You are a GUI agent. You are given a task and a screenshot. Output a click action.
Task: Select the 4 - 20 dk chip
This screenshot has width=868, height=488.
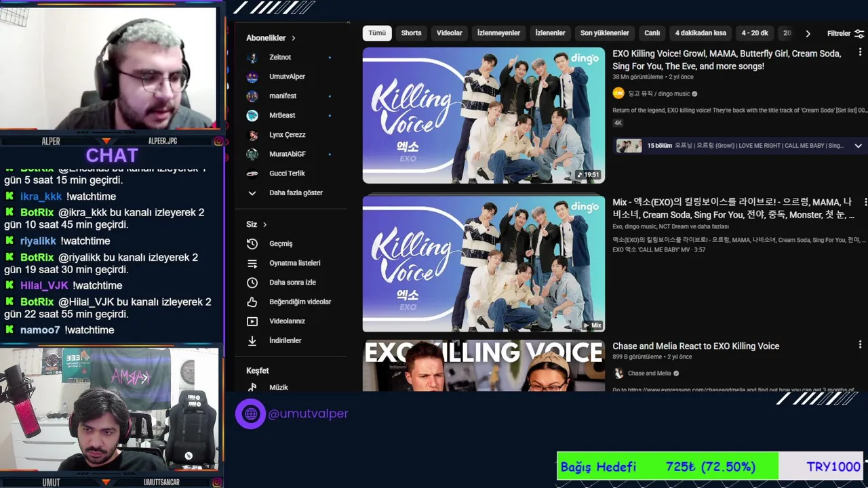coord(755,33)
